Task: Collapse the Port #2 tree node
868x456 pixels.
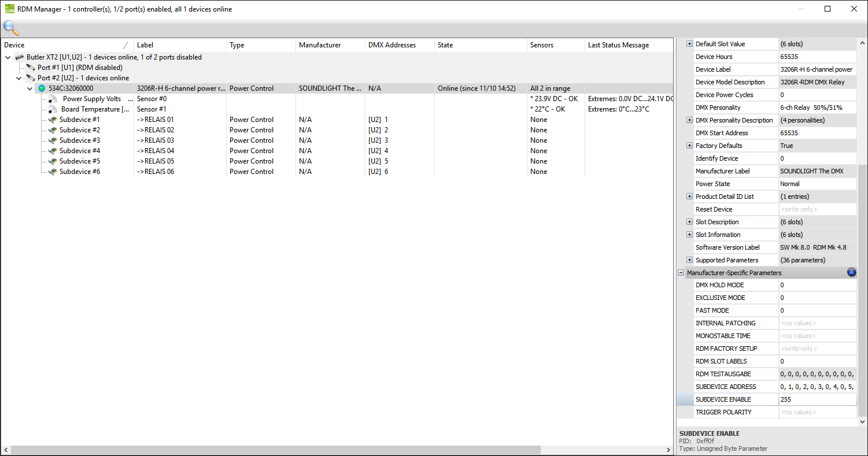Action: [x=19, y=78]
